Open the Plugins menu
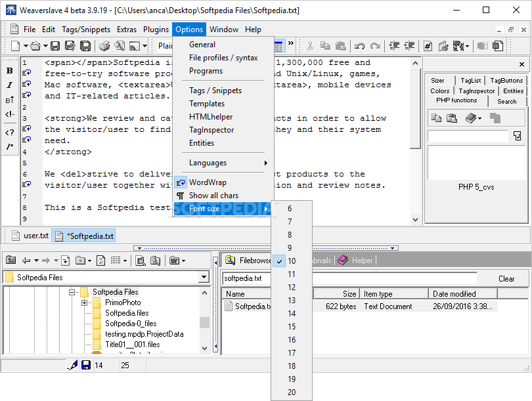 pos(156,30)
